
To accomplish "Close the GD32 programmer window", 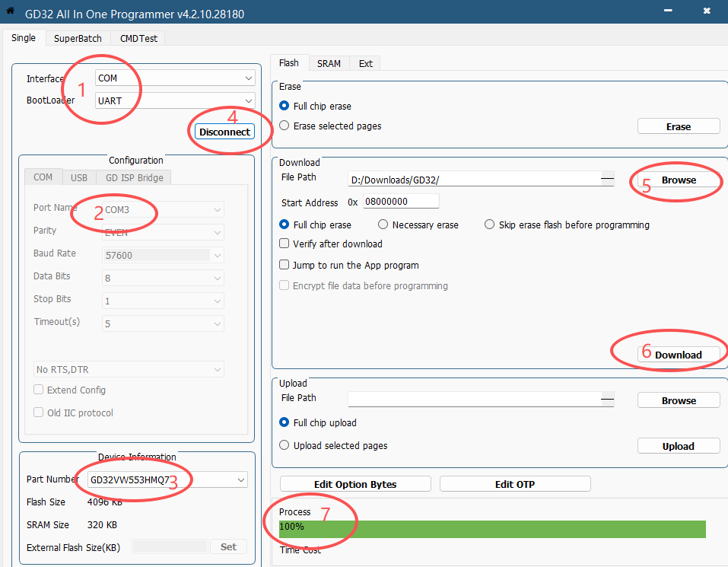I will (707, 12).
